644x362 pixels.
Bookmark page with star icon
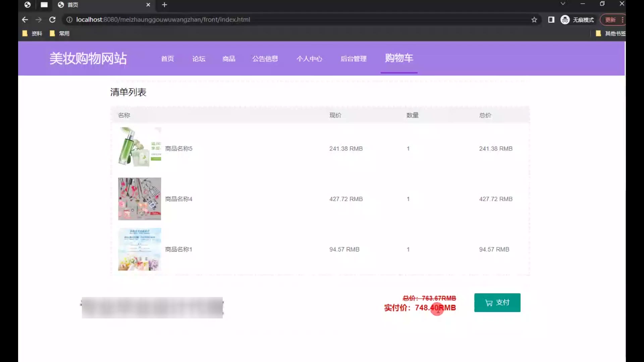click(x=534, y=20)
